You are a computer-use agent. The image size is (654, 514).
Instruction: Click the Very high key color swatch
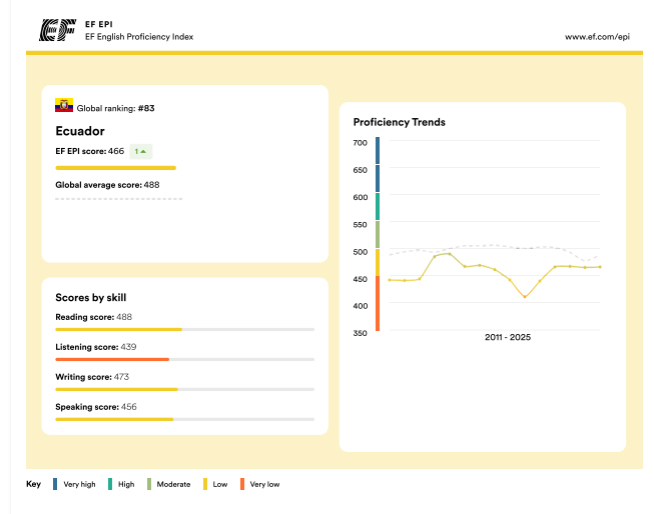[x=55, y=484]
